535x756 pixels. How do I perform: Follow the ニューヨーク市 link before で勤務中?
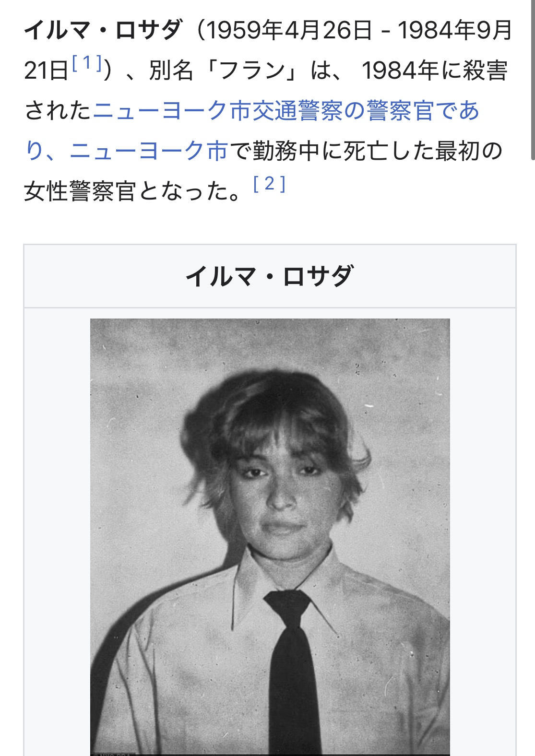(x=149, y=151)
